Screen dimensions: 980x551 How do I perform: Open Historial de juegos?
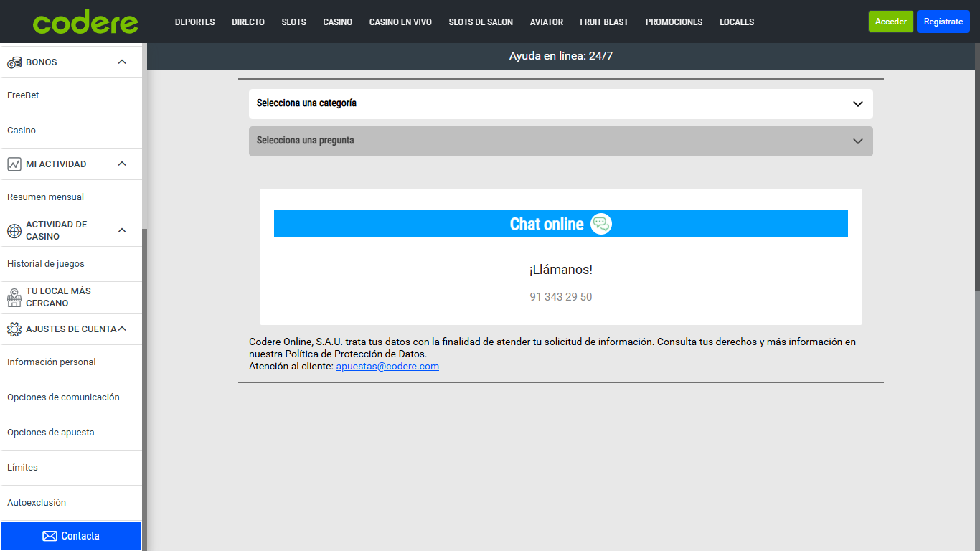click(71, 264)
